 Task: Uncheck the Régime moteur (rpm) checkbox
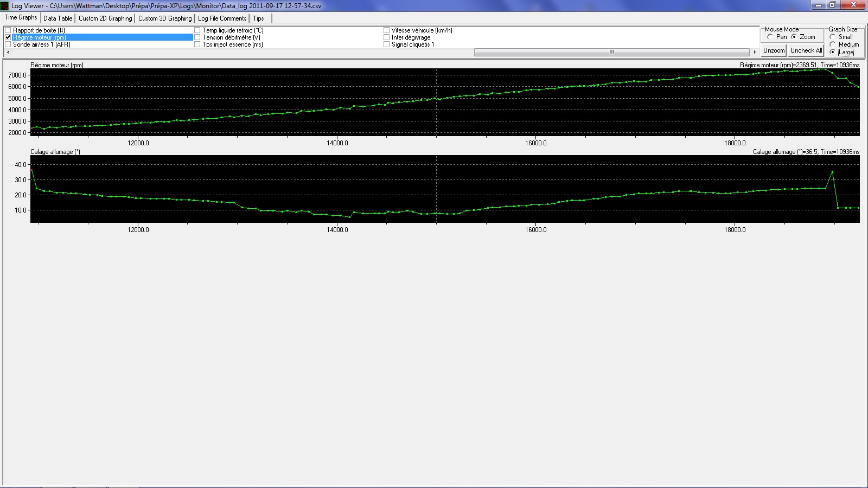(x=8, y=37)
